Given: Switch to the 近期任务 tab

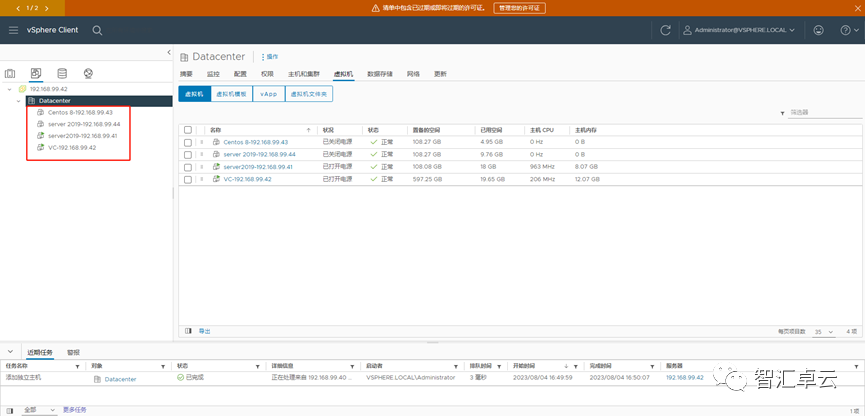Looking at the screenshot, I should pyautogui.click(x=40, y=352).
